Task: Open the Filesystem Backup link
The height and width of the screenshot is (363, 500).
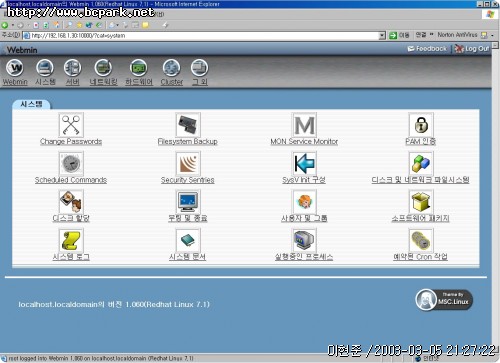Action: [x=188, y=142]
